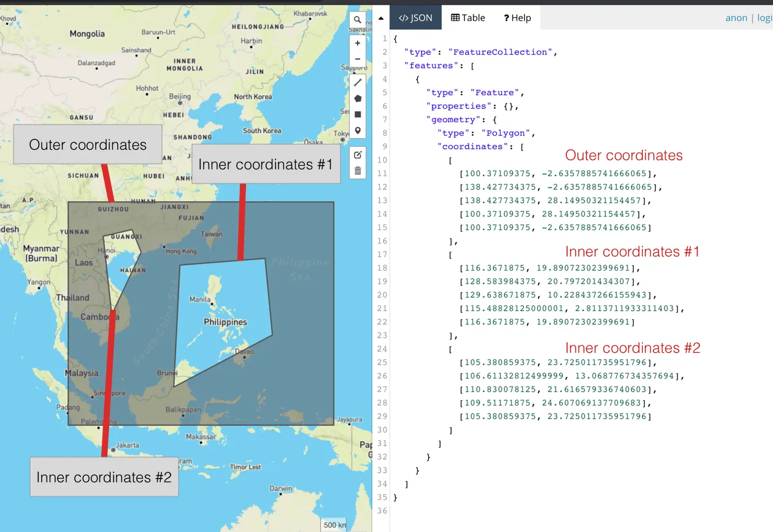Open the Help tab

(x=517, y=18)
